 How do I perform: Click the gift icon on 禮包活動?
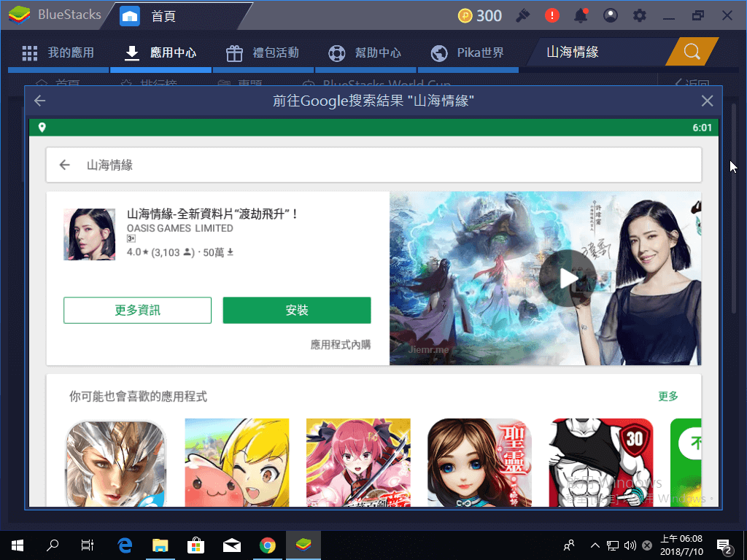point(234,52)
